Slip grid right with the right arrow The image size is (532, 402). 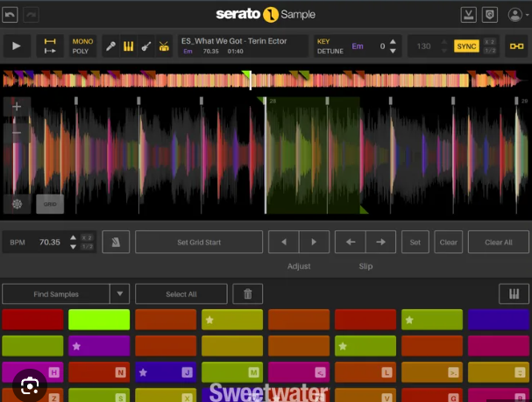click(x=380, y=242)
